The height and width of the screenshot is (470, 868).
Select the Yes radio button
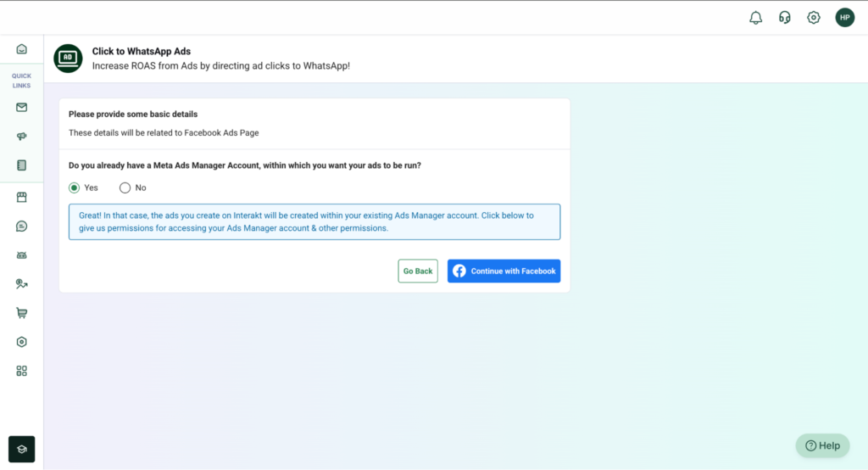(75, 187)
